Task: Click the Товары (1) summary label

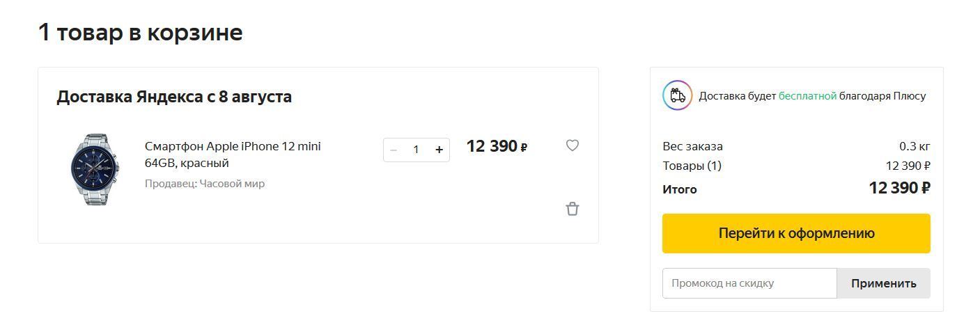Action: tap(692, 166)
